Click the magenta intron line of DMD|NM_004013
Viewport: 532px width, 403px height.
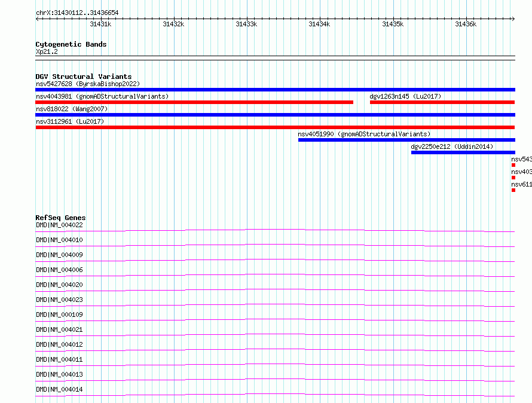pos(275,379)
